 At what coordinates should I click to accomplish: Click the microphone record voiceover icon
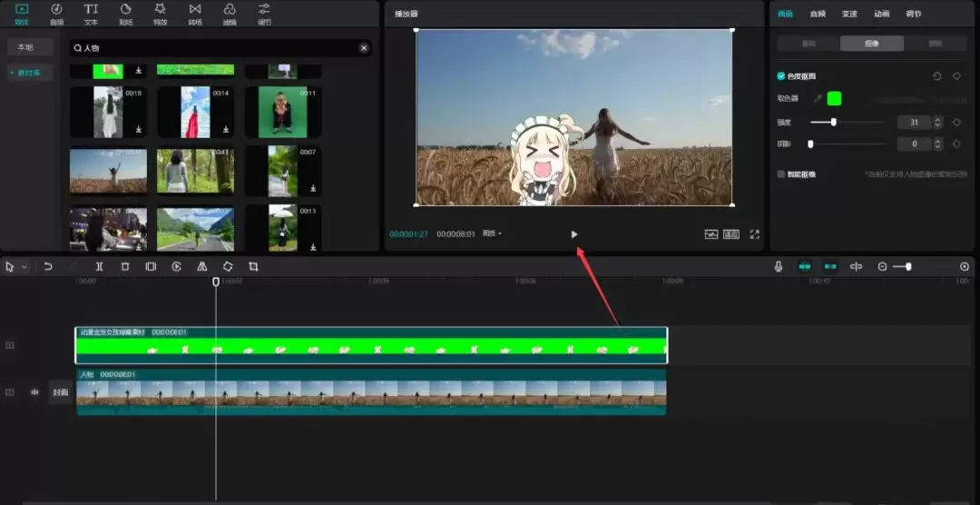(x=778, y=267)
